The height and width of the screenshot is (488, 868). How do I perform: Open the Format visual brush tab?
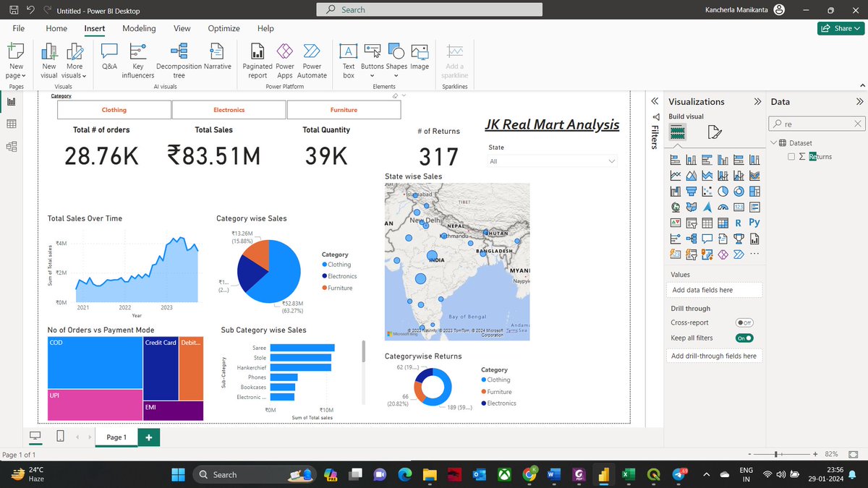(714, 132)
